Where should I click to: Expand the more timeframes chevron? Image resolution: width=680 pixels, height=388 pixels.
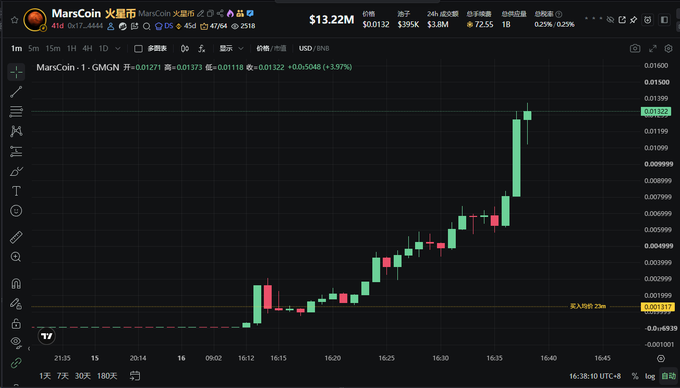tap(118, 49)
